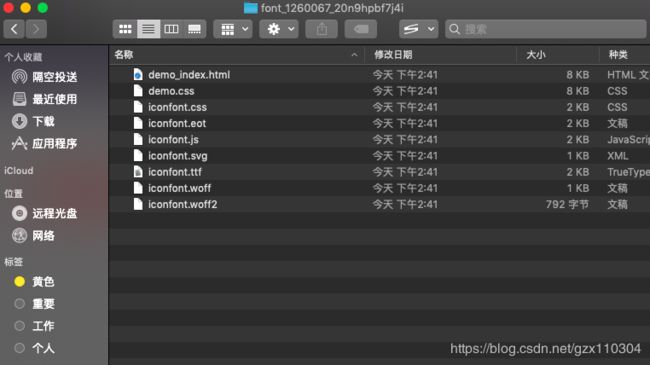Click the iCloud sidebar section header
The width and height of the screenshot is (650, 365).
point(19,170)
